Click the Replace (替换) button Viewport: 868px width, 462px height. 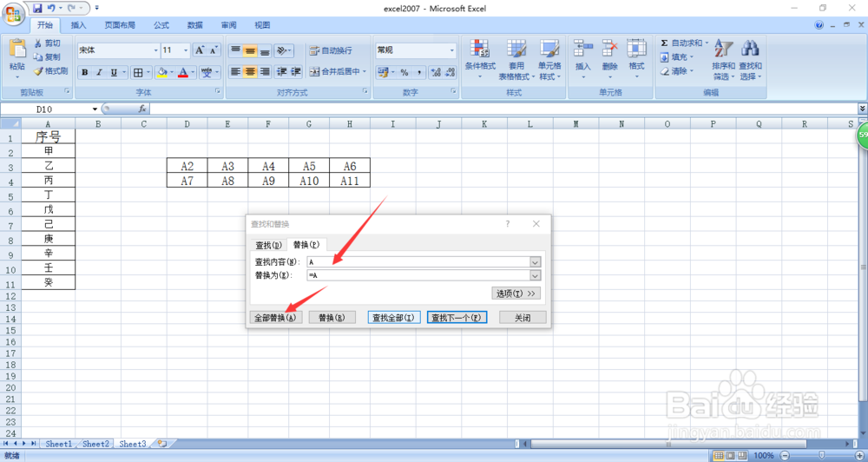(332, 318)
